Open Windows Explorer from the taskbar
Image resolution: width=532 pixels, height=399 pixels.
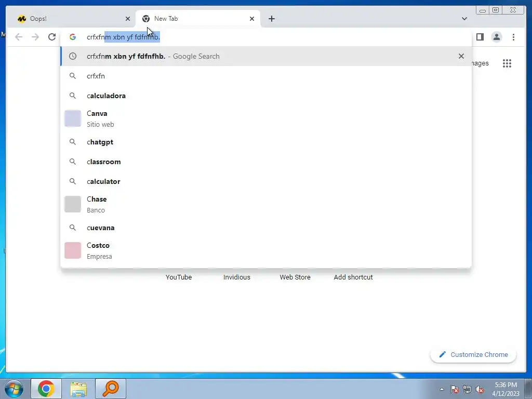coord(78,389)
